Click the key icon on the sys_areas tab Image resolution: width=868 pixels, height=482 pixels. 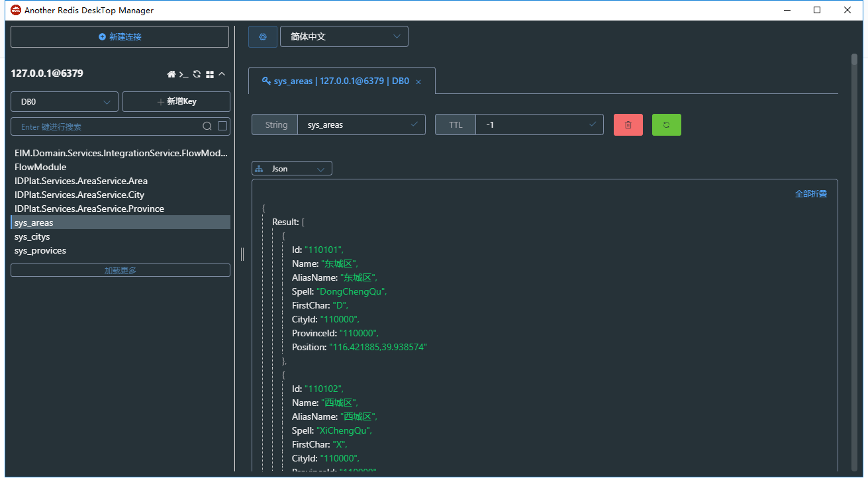(267, 81)
